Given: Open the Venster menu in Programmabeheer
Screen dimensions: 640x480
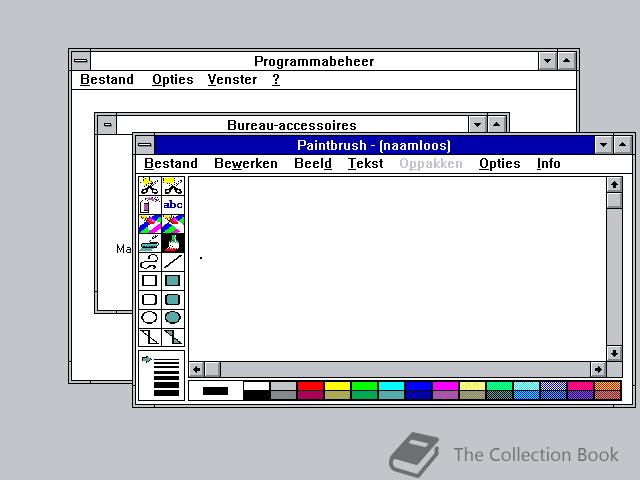Looking at the screenshot, I should click(x=232, y=80).
